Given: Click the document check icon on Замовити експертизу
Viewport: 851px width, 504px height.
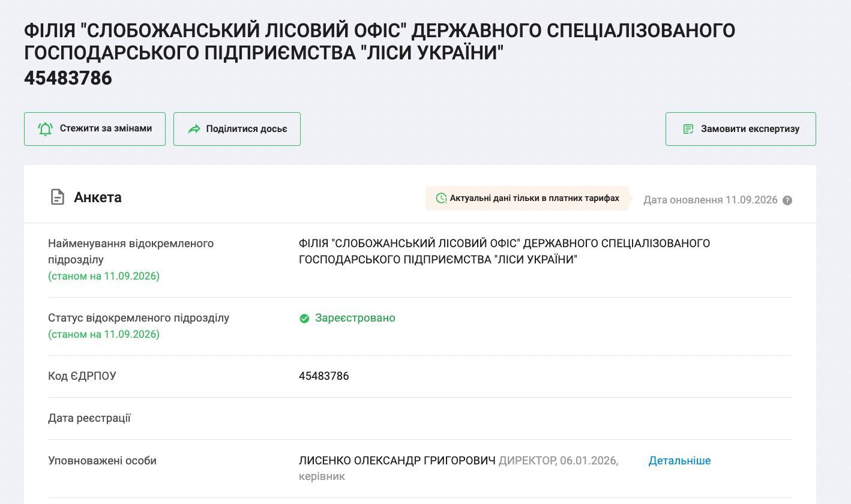Looking at the screenshot, I should (688, 129).
